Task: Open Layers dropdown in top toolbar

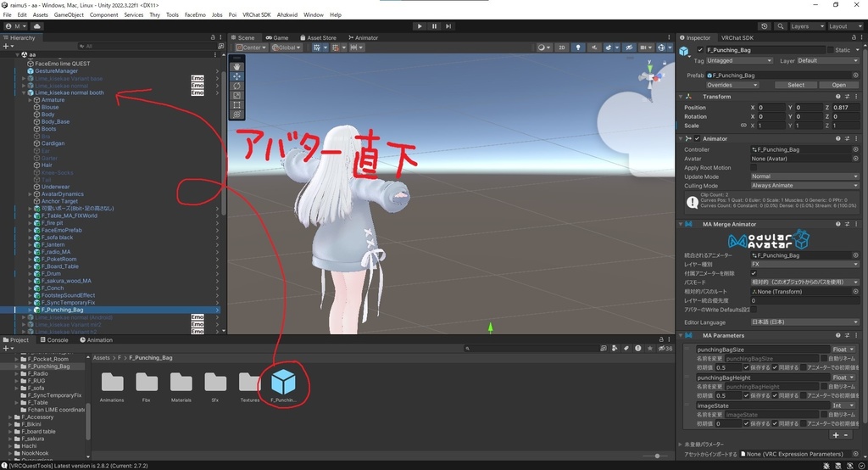Action: (x=806, y=26)
